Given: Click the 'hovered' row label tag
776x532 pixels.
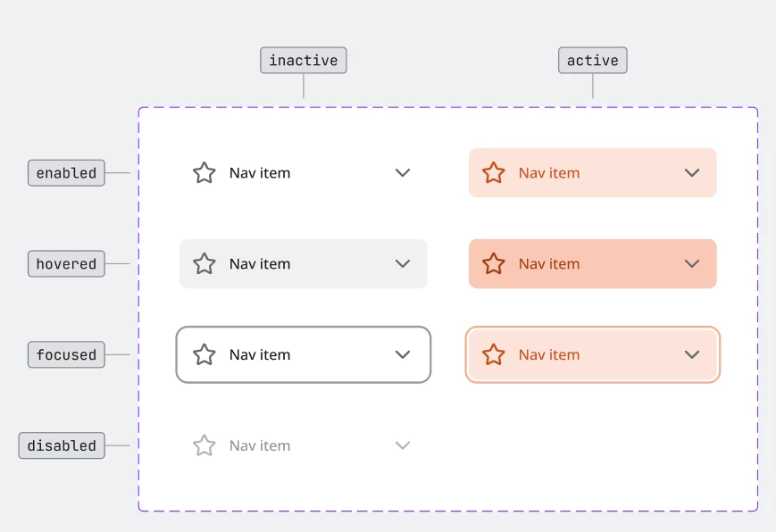Looking at the screenshot, I should [x=66, y=264].
